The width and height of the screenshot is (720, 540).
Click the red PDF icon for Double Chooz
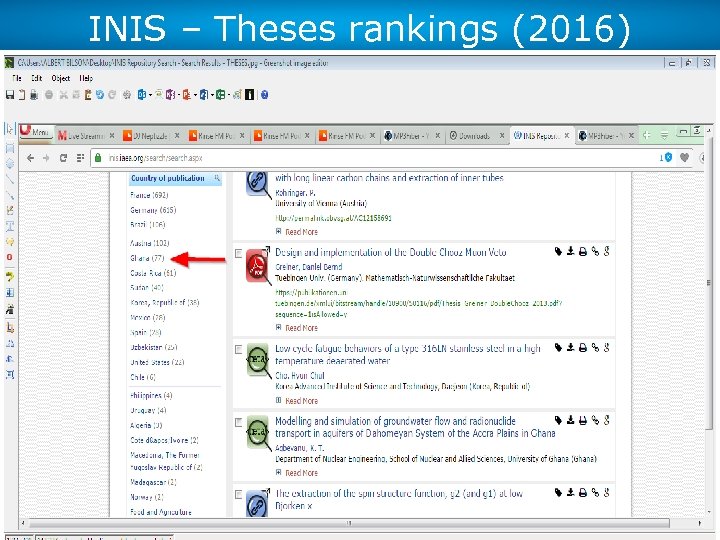pyautogui.click(x=257, y=265)
